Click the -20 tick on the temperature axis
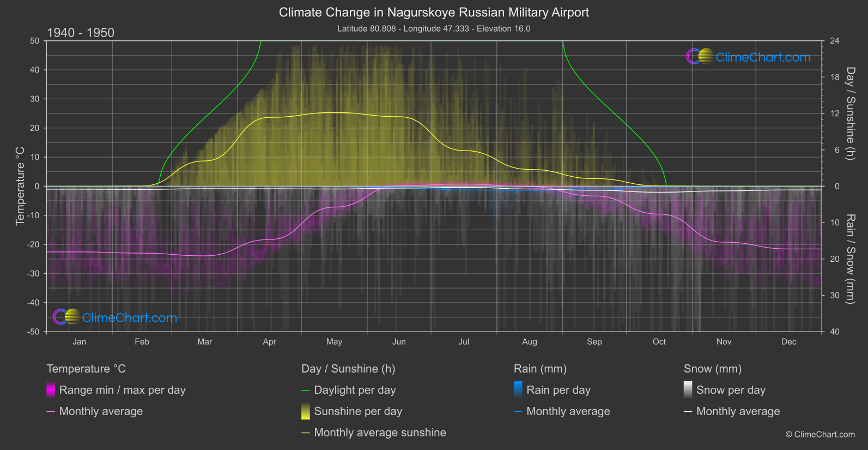This screenshot has height=450, width=868. click(x=33, y=244)
